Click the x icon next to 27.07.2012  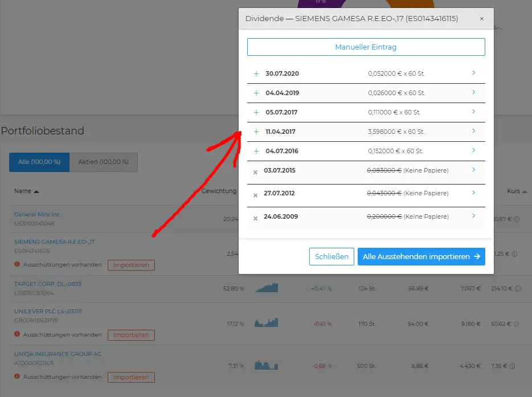tap(256, 195)
